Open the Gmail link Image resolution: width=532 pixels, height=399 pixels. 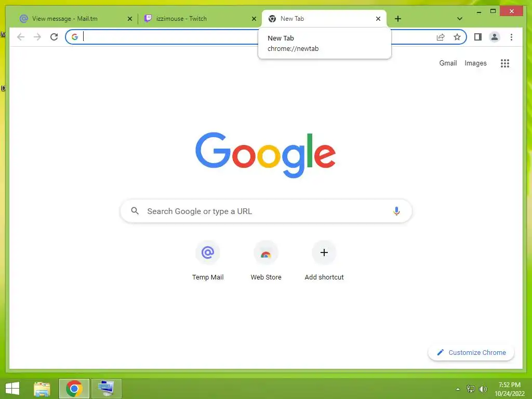448,63
